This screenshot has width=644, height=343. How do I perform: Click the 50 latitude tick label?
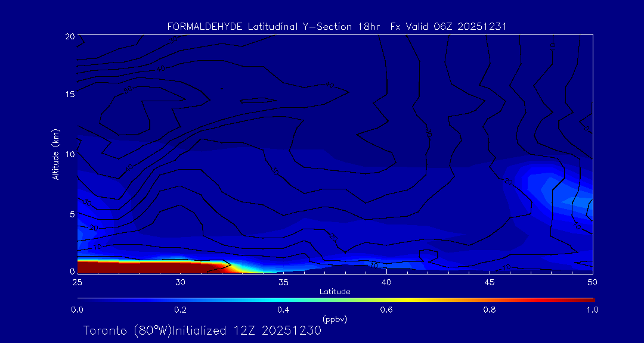coord(593,282)
